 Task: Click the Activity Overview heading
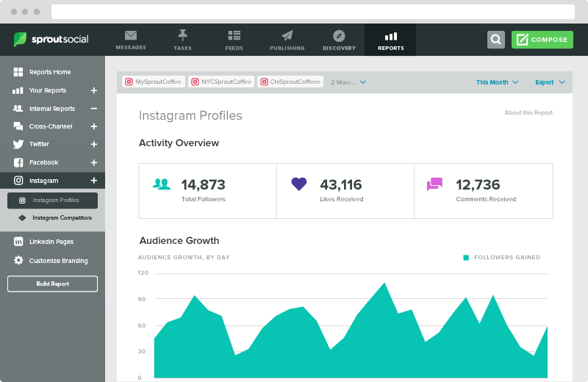179,143
